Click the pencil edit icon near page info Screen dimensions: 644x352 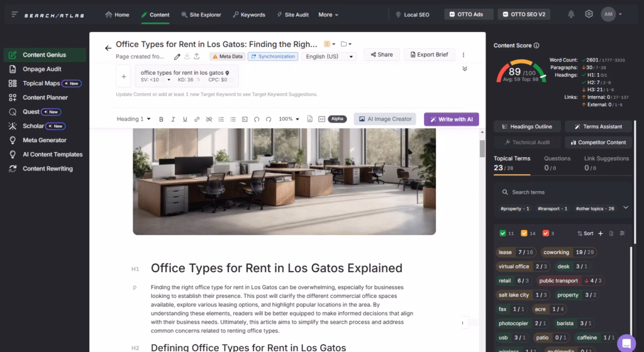(177, 57)
